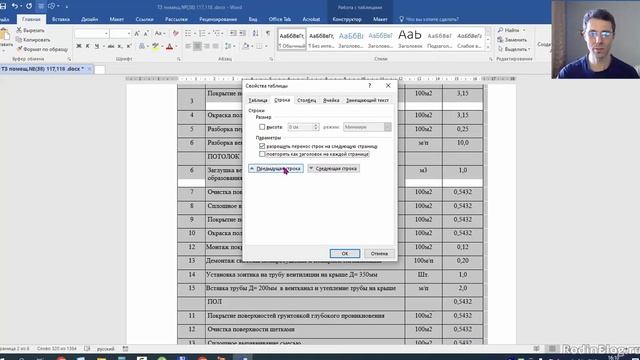
Task: Click the русский language indicator in the status bar
Action: [105, 349]
